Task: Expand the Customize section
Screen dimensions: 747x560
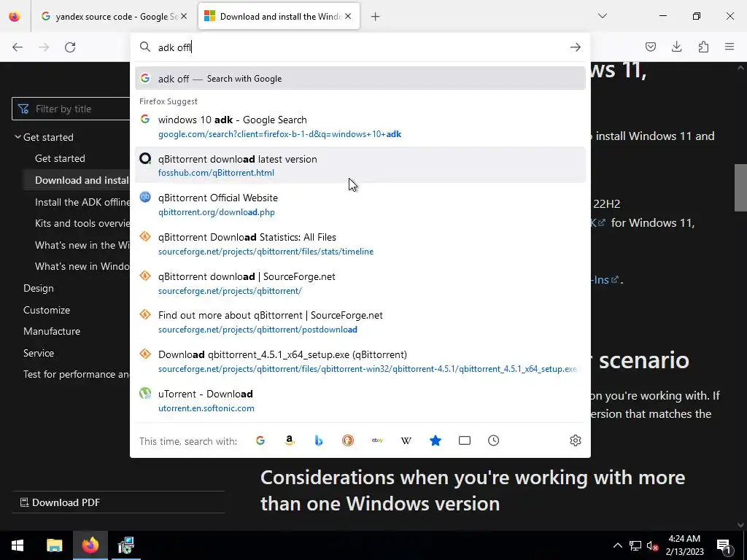Action: 47,310
